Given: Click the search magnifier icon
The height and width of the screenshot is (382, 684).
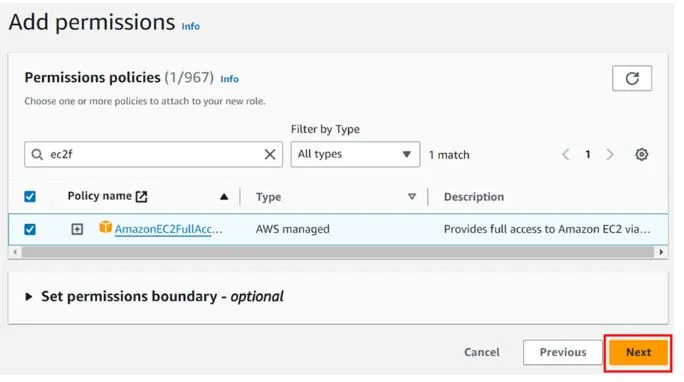Looking at the screenshot, I should 37,154.
